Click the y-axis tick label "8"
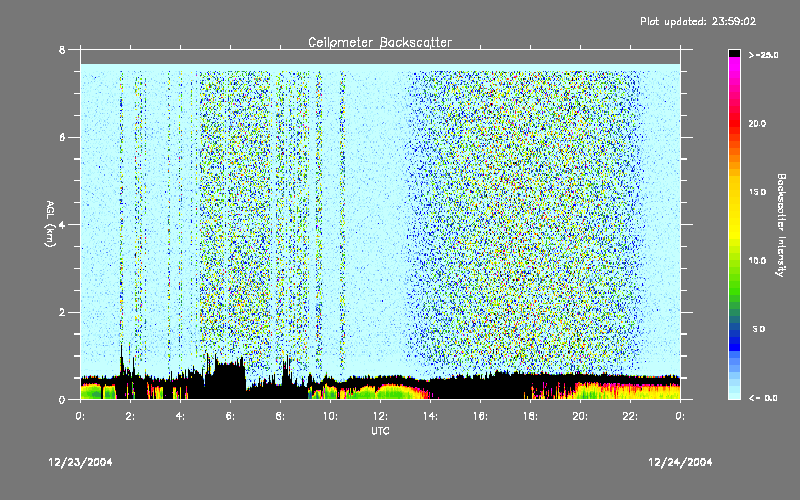The width and height of the screenshot is (800, 500). tap(62, 50)
